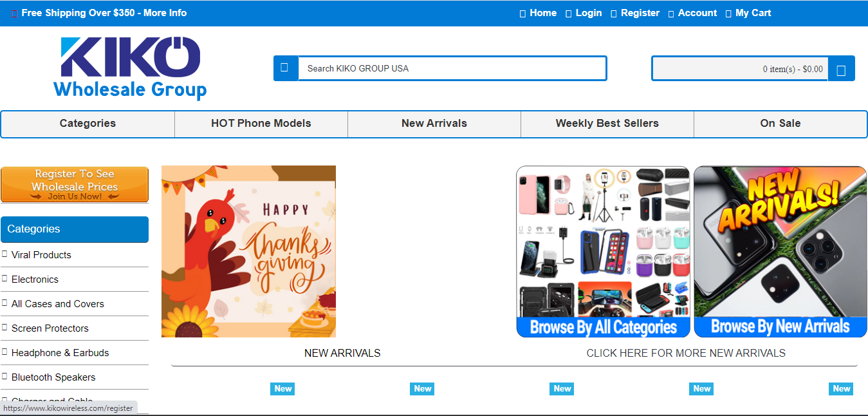This screenshot has height=416, width=868.
Task: Select Headphone & Earbuds category
Action: [x=60, y=353]
